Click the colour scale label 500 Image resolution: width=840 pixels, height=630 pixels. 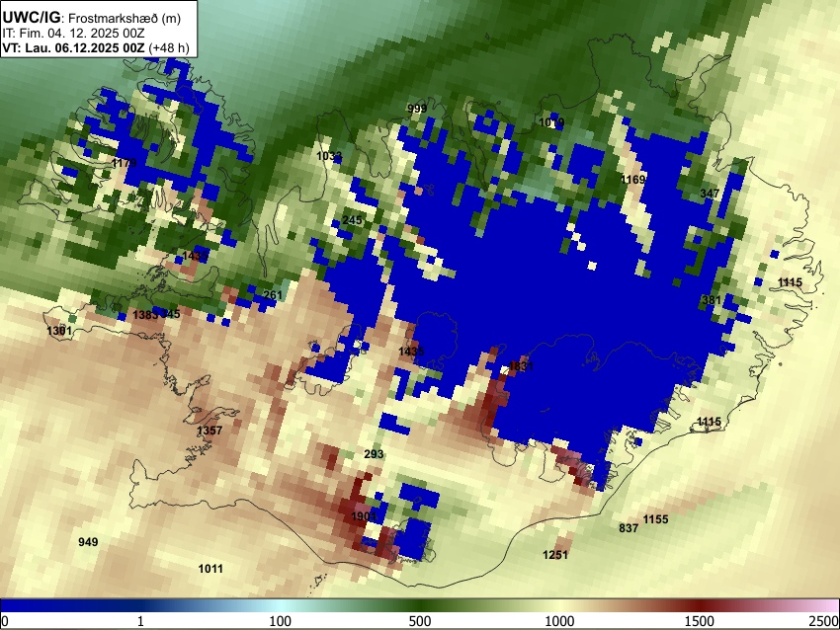point(419,621)
